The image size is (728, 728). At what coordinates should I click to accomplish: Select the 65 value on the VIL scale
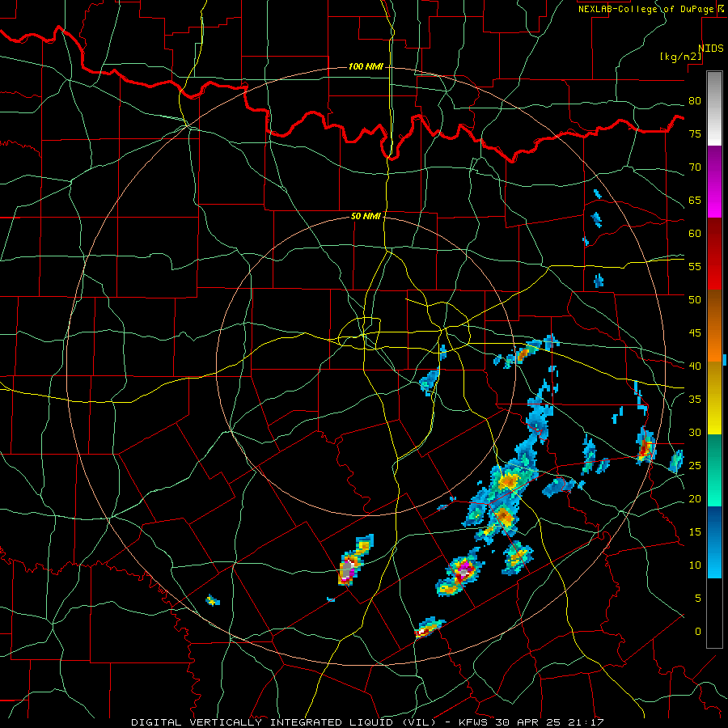tap(695, 201)
